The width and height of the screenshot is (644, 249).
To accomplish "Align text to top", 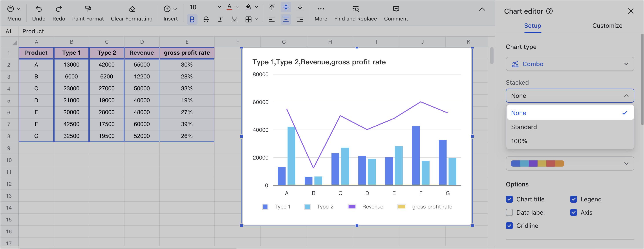I will click(x=272, y=7).
